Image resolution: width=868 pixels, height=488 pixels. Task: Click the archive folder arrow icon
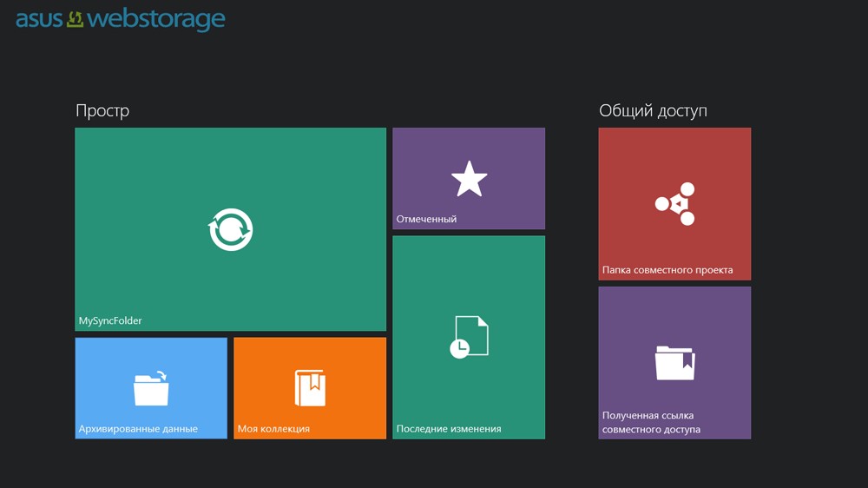pos(151,388)
